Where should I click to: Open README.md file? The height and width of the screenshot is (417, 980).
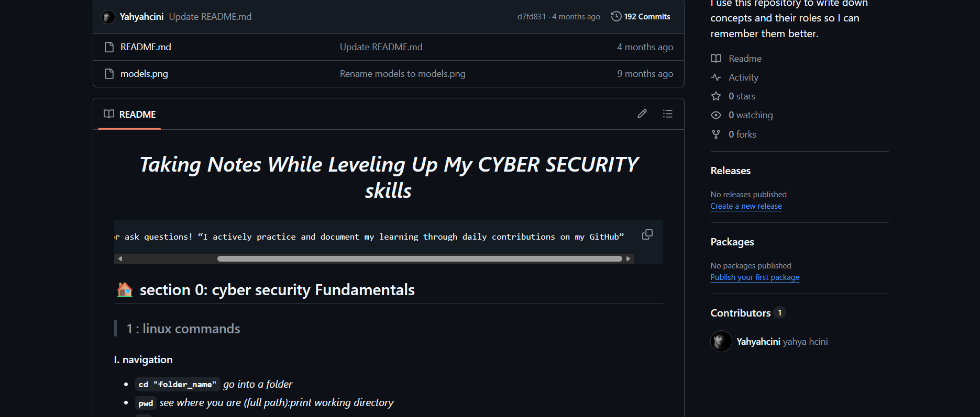(x=146, y=47)
